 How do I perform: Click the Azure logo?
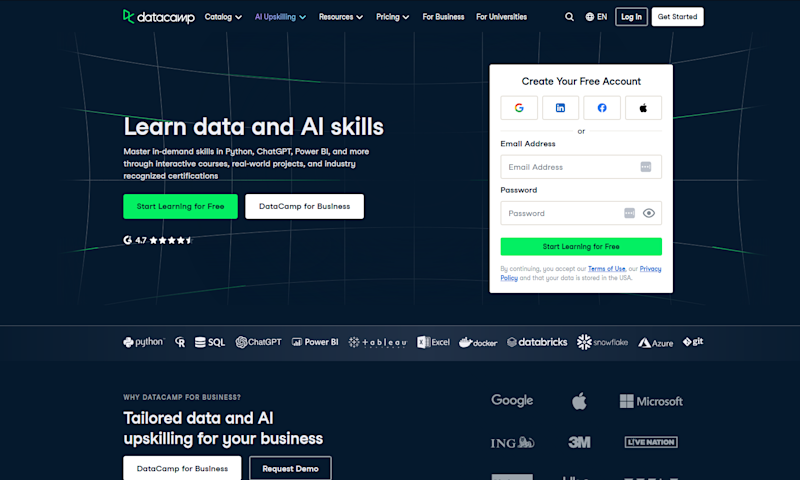point(656,343)
